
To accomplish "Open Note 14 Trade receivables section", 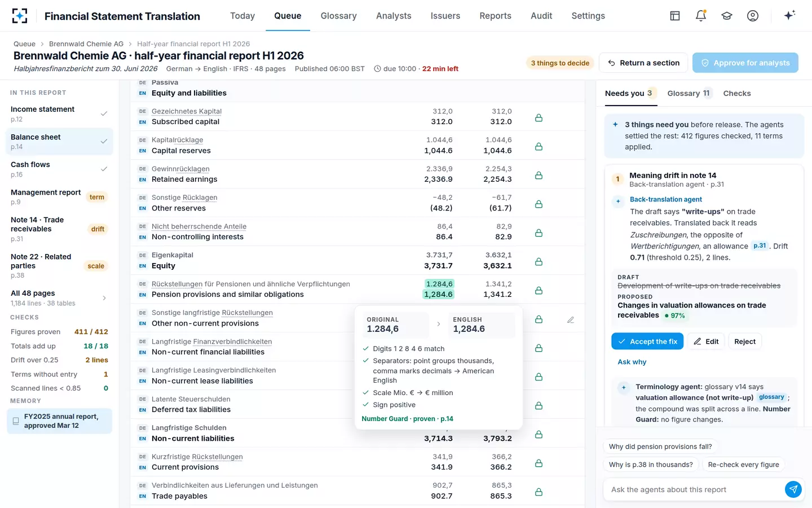I will [x=59, y=229].
